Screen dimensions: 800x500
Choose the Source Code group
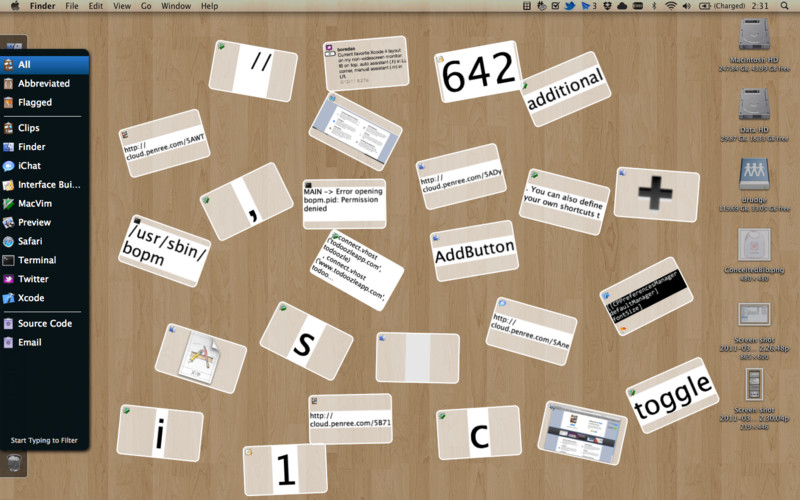[x=44, y=323]
